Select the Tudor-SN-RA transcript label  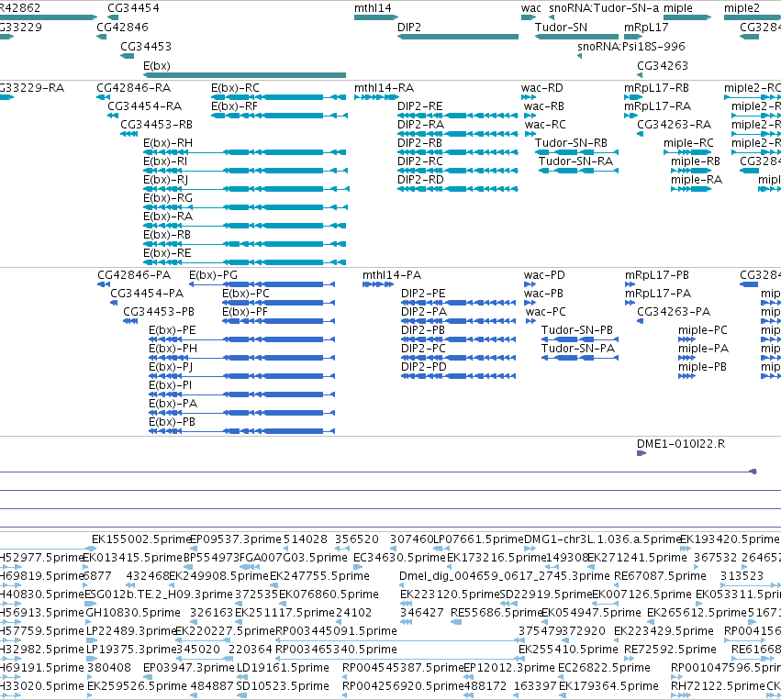[575, 161]
